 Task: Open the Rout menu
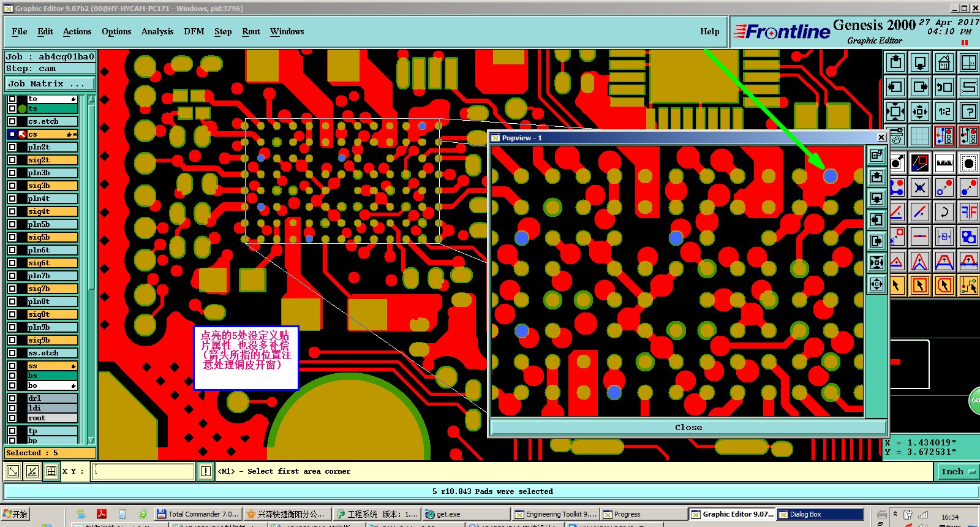251,31
